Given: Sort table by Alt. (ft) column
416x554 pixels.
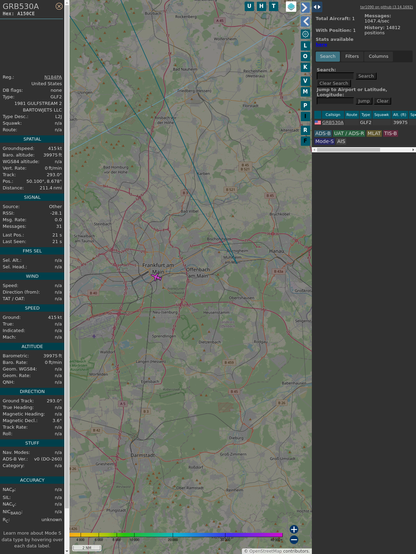Looking at the screenshot, I should (x=399, y=115).
